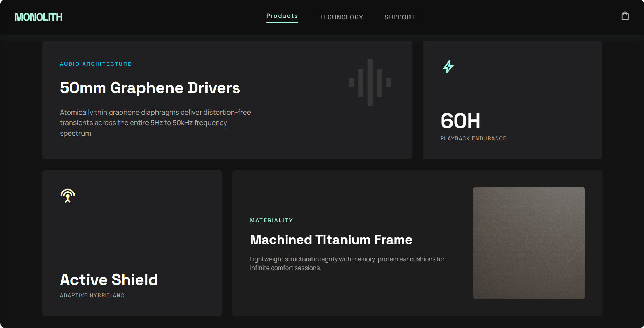Click the ANC signal icon above Active Shield

point(67,196)
